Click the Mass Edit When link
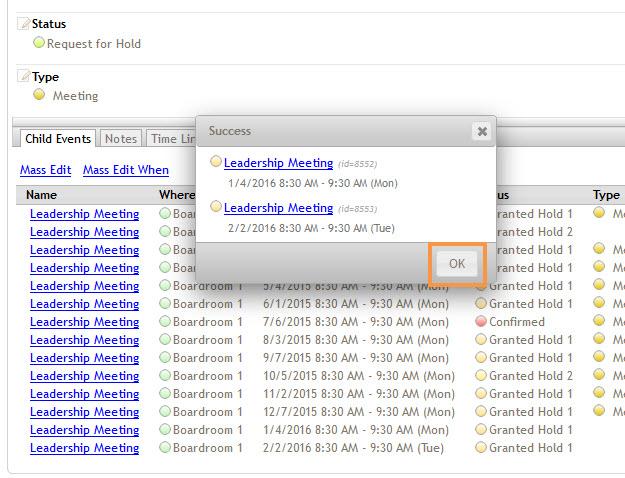 point(126,170)
